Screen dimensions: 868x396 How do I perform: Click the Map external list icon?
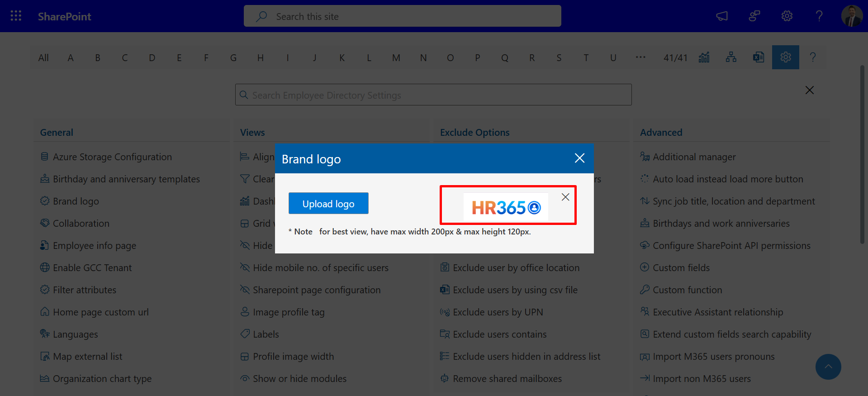click(45, 356)
